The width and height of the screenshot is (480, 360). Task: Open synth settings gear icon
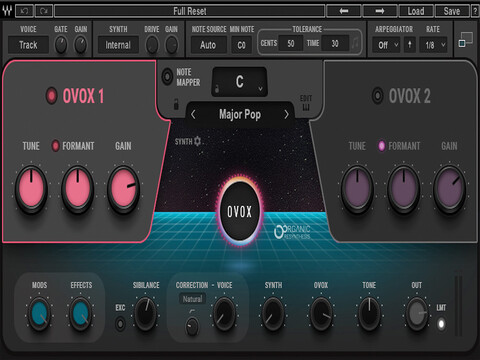(197, 141)
